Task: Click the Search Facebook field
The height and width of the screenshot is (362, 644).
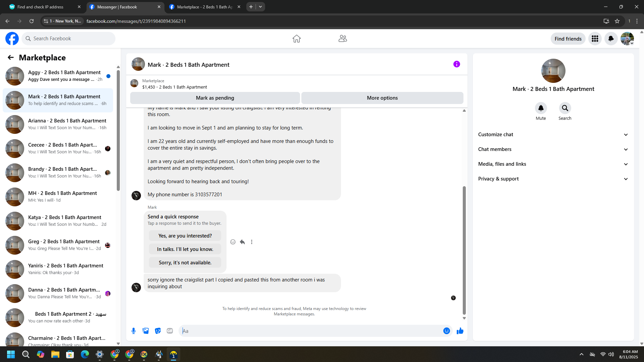Action: (68, 39)
